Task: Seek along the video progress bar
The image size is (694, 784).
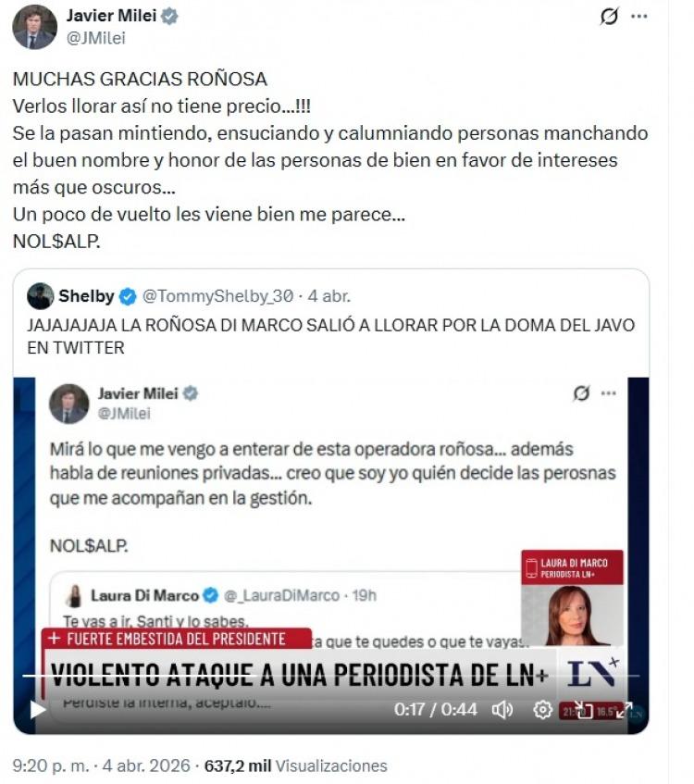Action: (x=331, y=676)
